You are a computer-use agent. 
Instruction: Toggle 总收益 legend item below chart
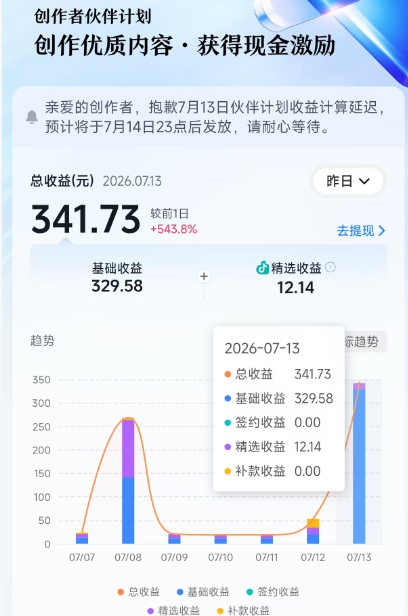(x=139, y=592)
